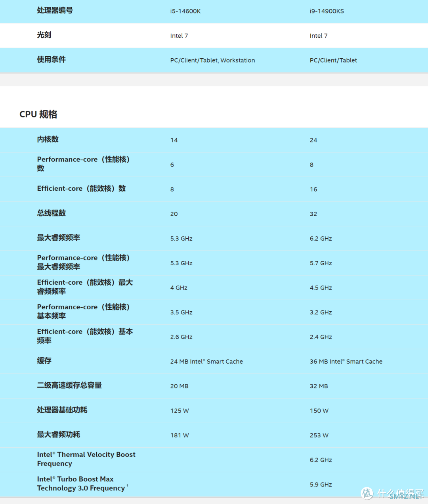Select the 4 GHz value
428x504 pixels.
tap(179, 287)
